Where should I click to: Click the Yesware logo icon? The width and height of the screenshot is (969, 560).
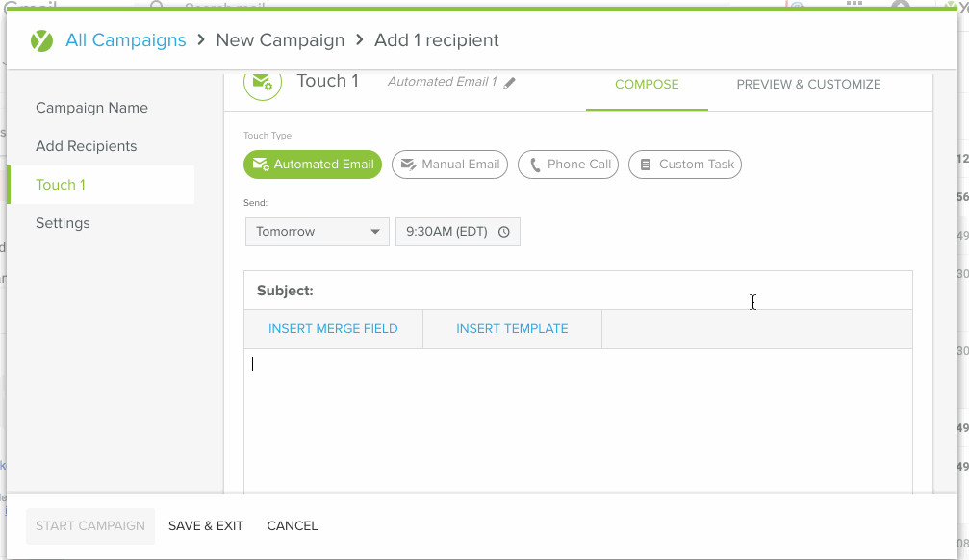(x=41, y=40)
